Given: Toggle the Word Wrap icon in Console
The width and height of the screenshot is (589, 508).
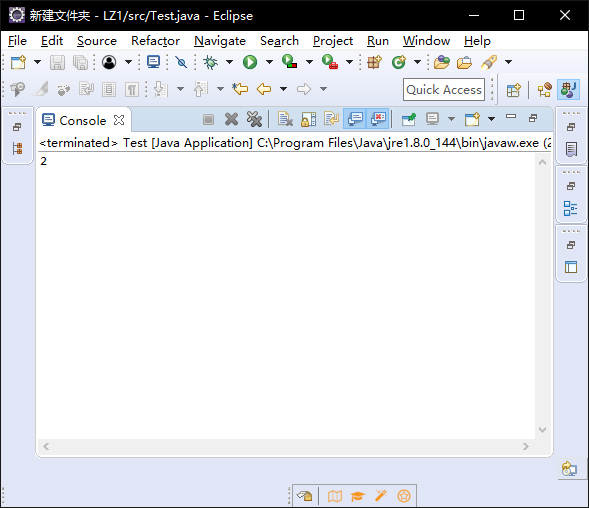Looking at the screenshot, I should (332, 119).
